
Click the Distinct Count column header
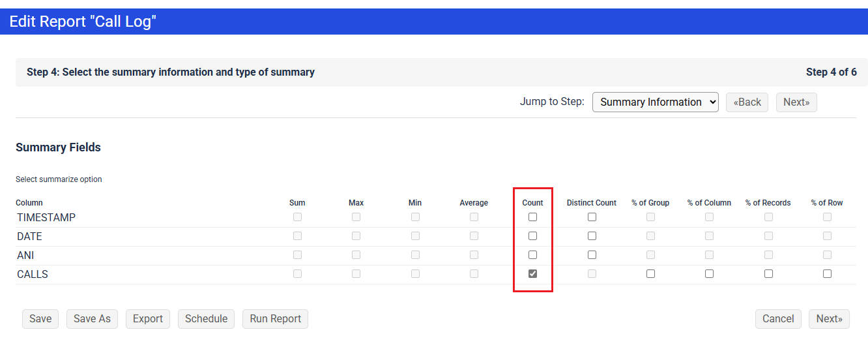[x=592, y=203]
